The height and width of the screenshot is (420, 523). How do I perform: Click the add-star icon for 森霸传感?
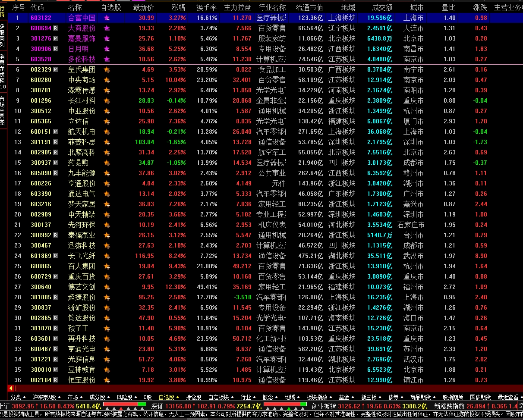107,90
